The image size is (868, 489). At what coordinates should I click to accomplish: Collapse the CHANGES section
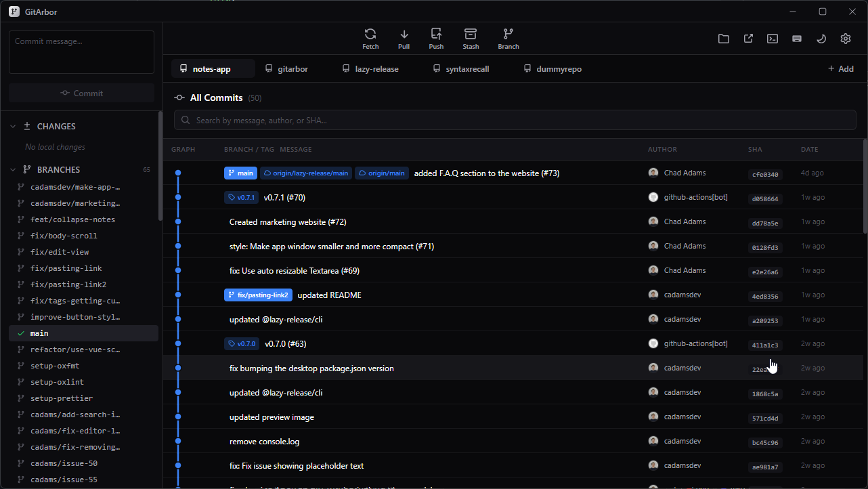13,127
